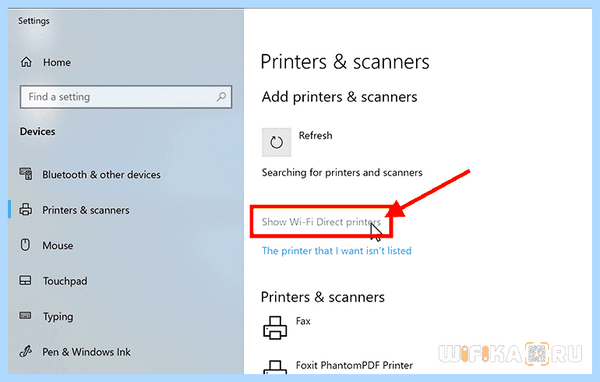Select Printers & scanners in sidebar
The width and height of the screenshot is (600, 382).
click(x=86, y=210)
